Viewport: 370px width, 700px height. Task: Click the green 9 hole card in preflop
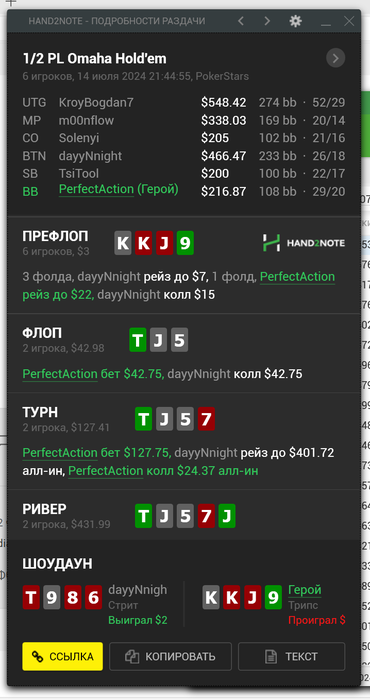tap(185, 243)
